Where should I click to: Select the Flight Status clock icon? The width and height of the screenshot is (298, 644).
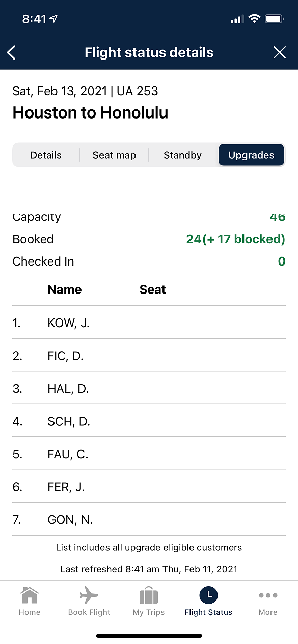[x=208, y=595]
